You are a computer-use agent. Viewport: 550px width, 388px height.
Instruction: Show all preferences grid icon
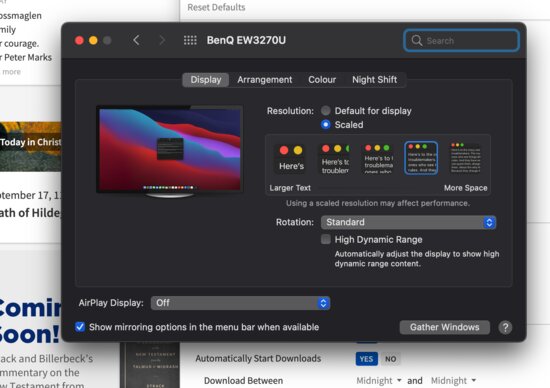coord(190,40)
